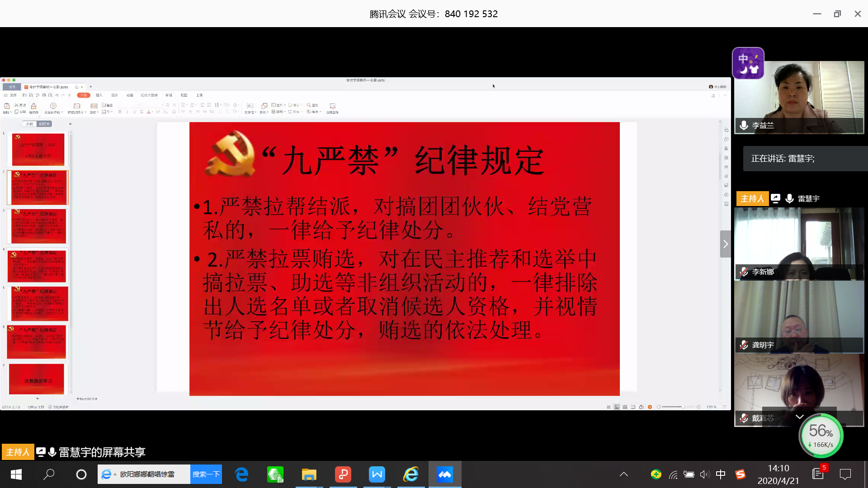Click the microphone icon beside 雷慧宇's name
The image size is (868, 488).
coord(789,198)
